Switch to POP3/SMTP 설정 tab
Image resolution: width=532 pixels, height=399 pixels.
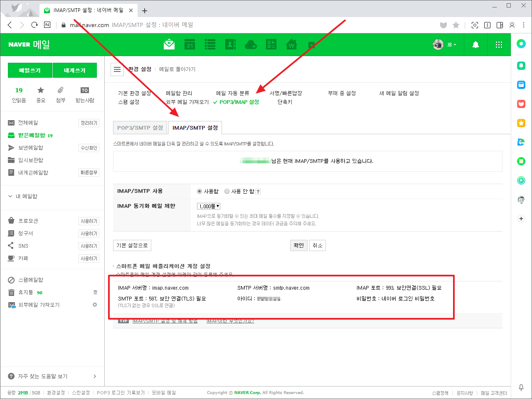click(140, 128)
